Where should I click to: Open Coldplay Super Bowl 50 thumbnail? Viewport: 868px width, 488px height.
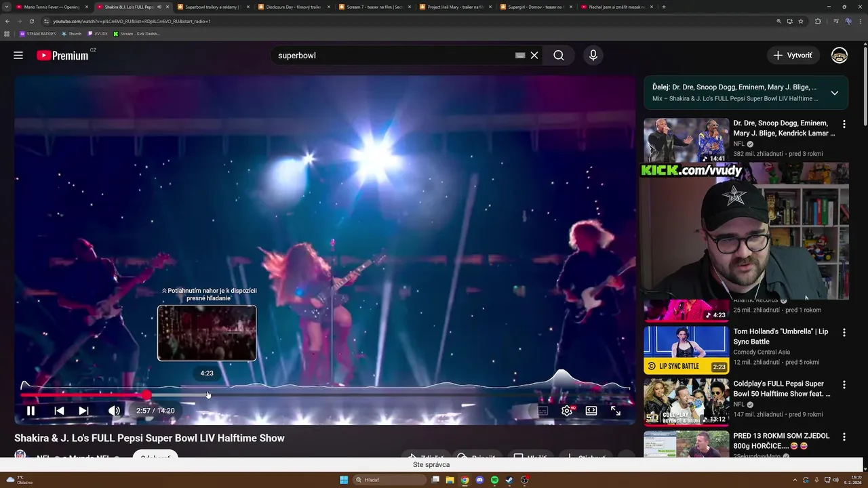point(686,401)
